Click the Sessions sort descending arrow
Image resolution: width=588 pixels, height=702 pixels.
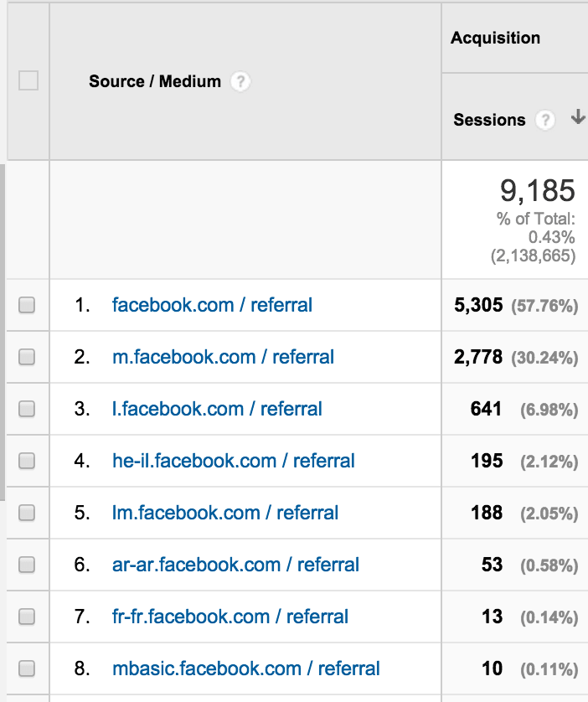(x=578, y=116)
